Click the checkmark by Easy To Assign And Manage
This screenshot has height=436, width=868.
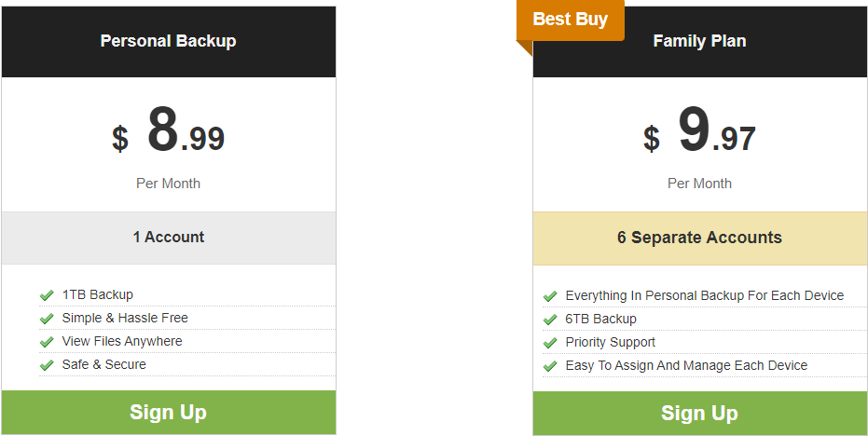[x=550, y=366]
